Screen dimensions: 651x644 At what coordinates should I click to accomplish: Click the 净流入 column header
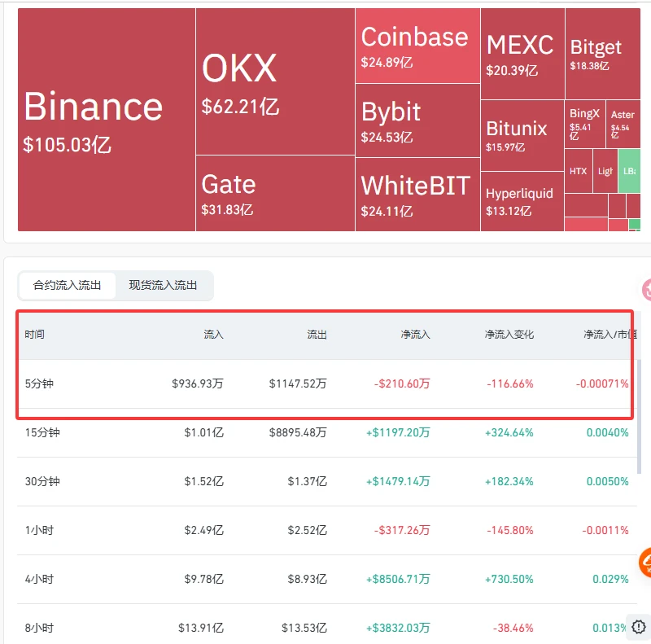tap(415, 335)
